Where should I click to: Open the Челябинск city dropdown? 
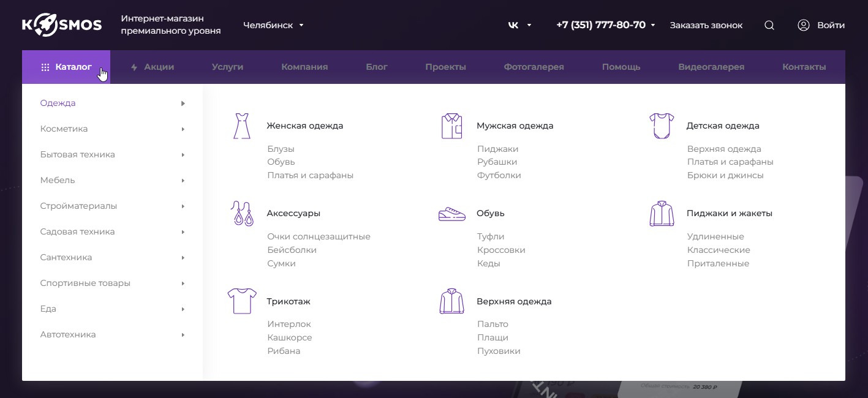(x=273, y=25)
